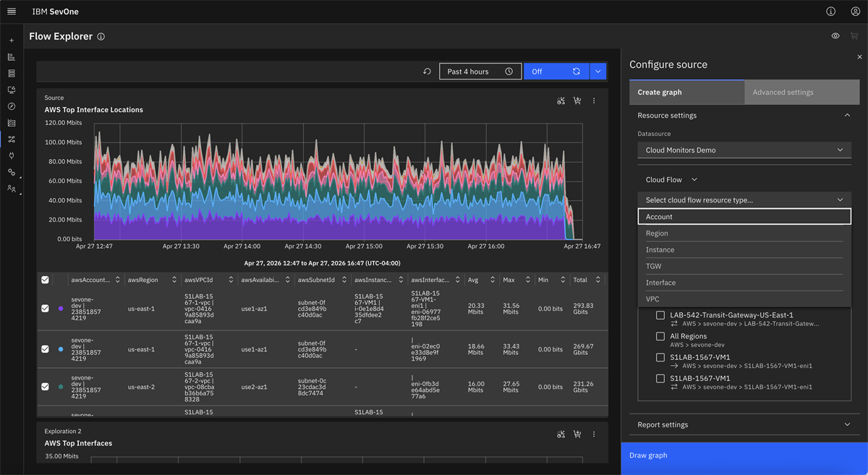868x475 pixels.
Task: Expand the Report settings section
Action: click(744, 424)
